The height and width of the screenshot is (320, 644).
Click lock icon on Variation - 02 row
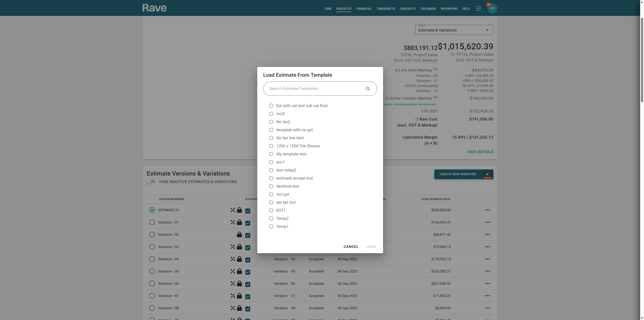(239, 234)
